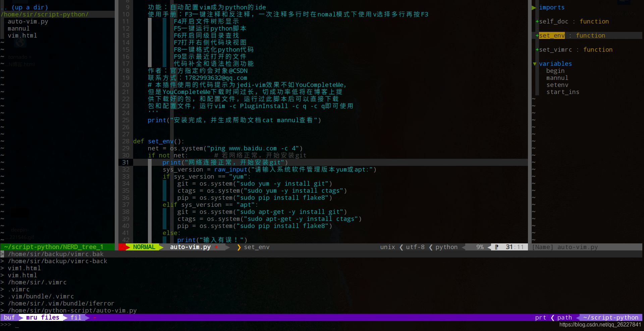Viewport: 644px width, 331px height.
Task: Click the line-number symbol before 31
Action: pos(497,247)
